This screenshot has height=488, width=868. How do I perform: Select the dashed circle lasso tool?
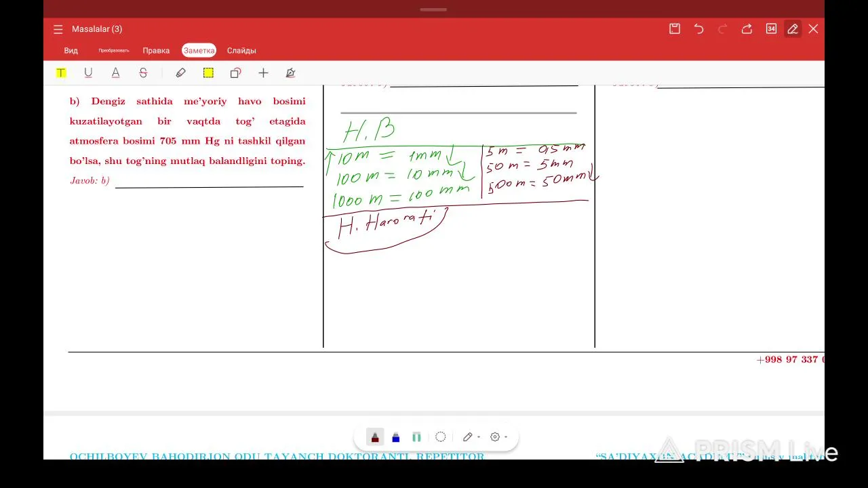click(441, 437)
